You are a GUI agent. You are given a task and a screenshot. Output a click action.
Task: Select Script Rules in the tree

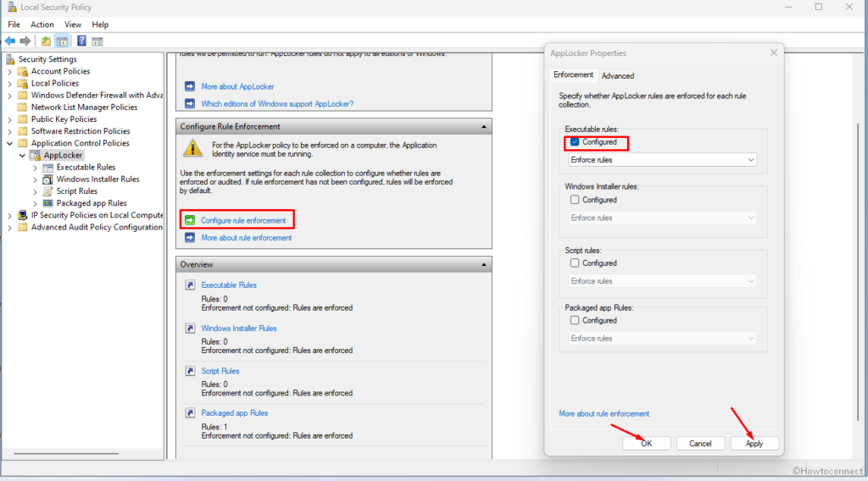(77, 191)
